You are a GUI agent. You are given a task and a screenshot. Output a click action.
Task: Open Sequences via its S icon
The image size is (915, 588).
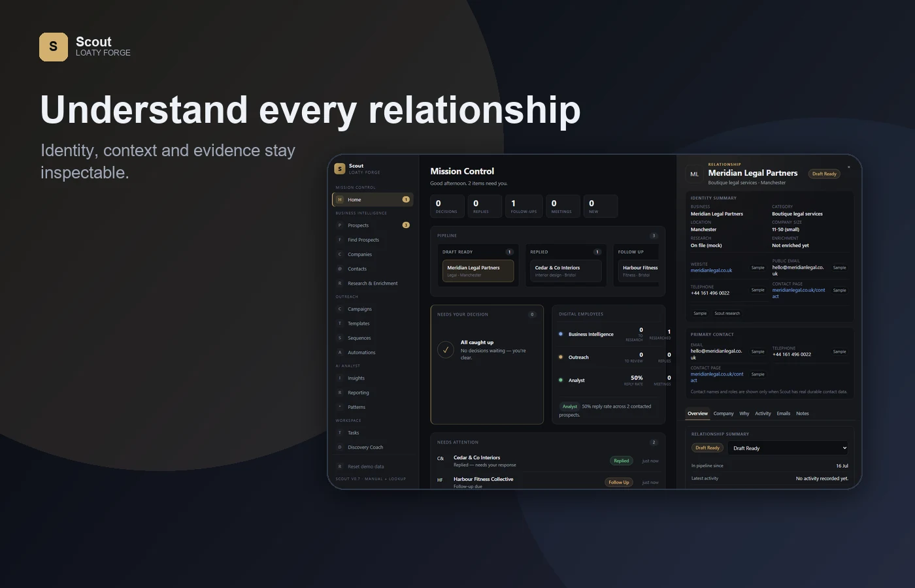pyautogui.click(x=340, y=338)
